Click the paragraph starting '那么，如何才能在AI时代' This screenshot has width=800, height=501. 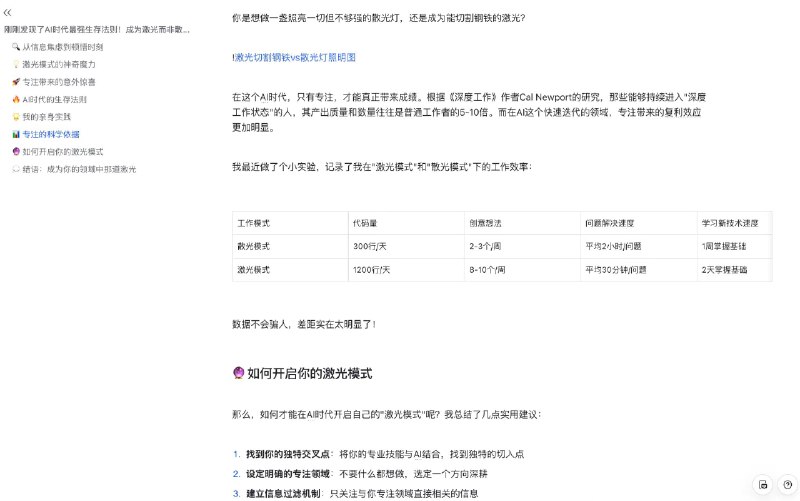[386, 414]
